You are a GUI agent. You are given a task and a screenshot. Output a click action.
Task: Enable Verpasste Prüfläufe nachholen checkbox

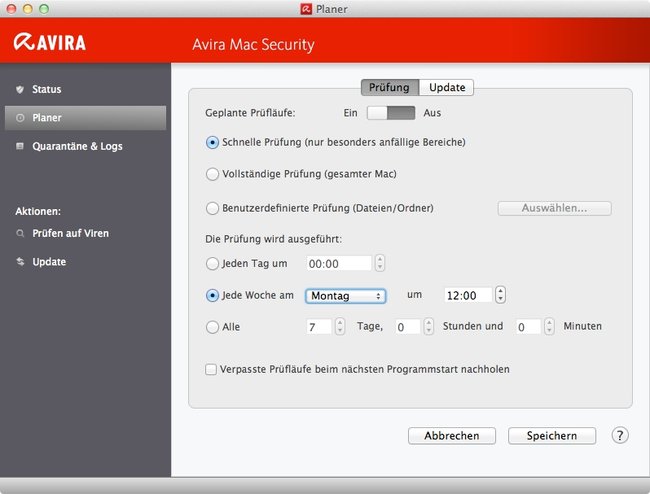click(x=211, y=369)
